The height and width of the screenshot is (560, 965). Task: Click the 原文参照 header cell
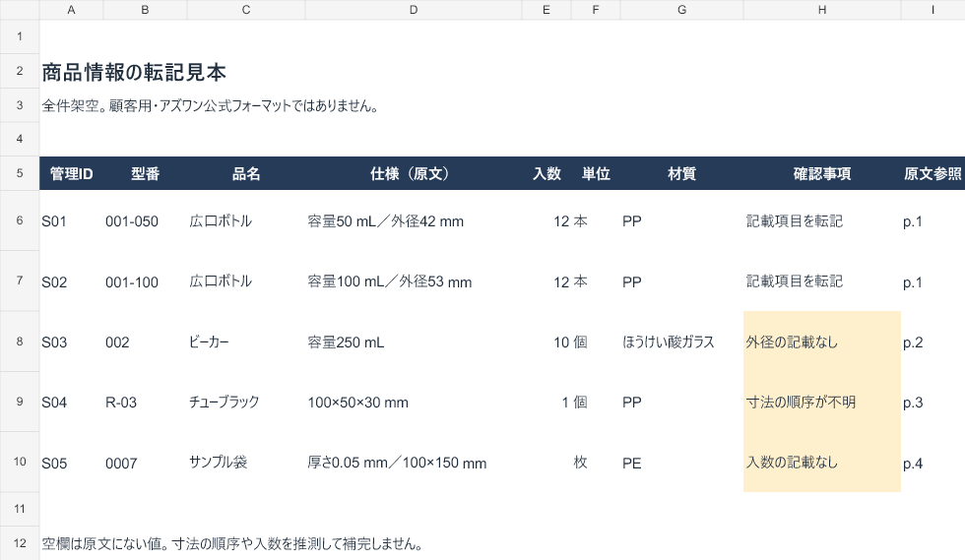coord(933,173)
